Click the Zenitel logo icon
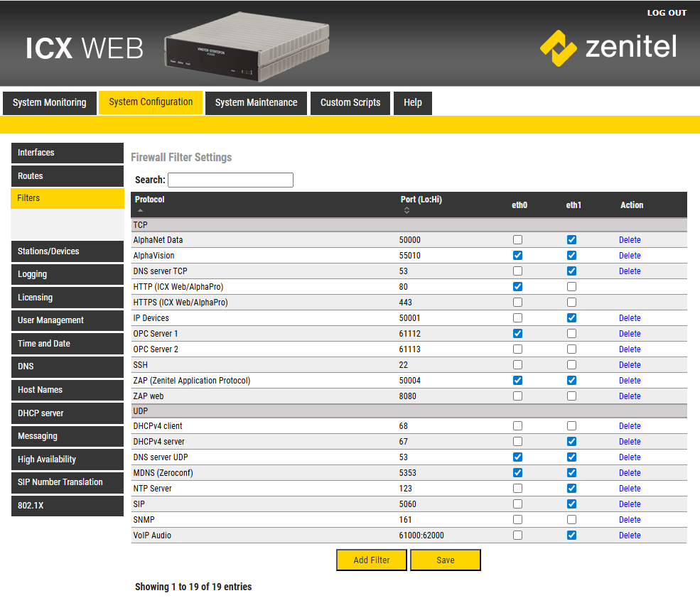The width and height of the screenshot is (700, 598). [559, 48]
